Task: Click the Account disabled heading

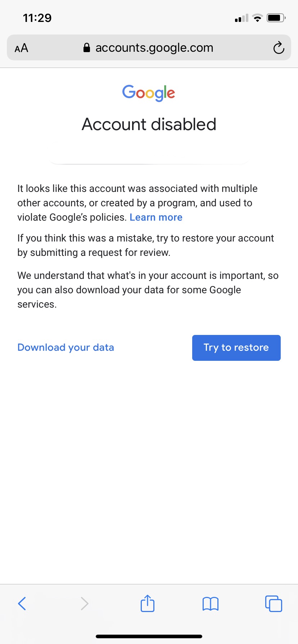Action: coord(149,125)
